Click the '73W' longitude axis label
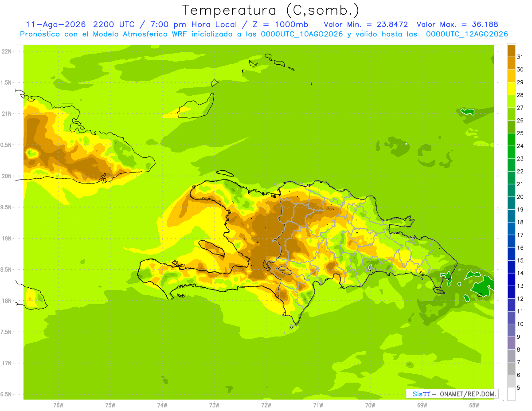 point(214,405)
